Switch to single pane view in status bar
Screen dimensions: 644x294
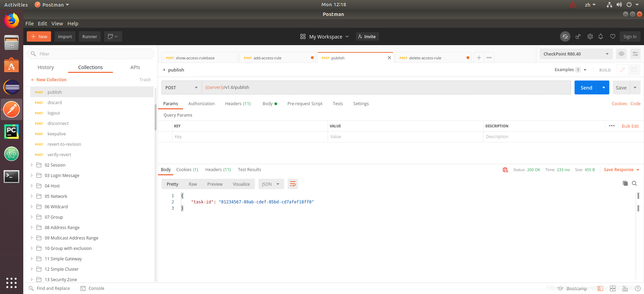(x=600, y=288)
